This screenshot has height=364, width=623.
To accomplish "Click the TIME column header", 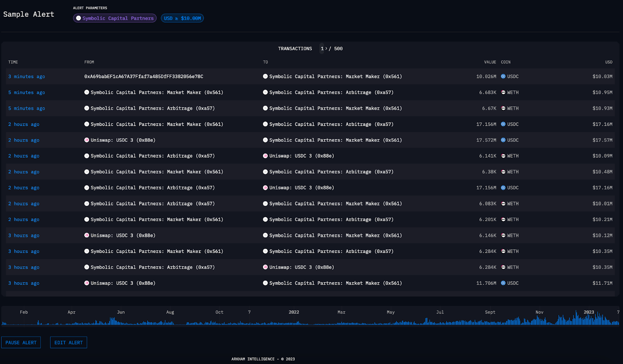I will (x=13, y=62).
